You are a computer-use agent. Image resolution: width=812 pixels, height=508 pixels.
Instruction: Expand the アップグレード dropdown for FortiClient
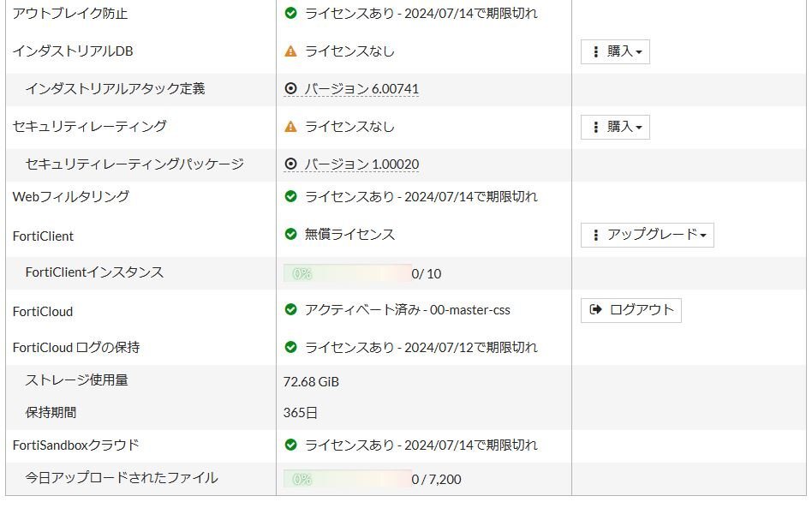tap(647, 235)
